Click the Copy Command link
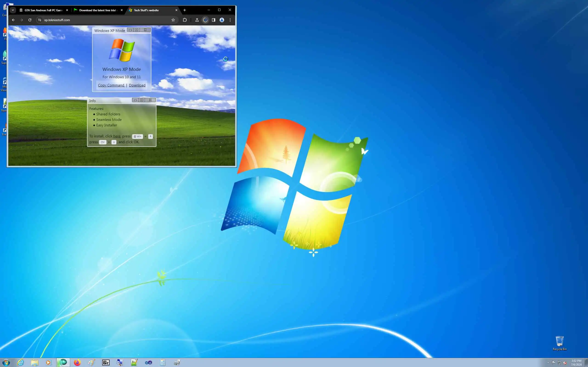 (111, 85)
